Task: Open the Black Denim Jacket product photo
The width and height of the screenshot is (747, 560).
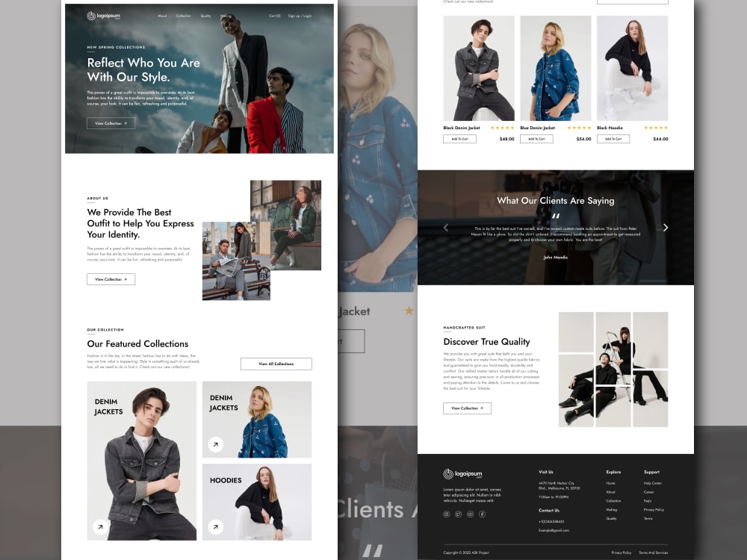Action: click(479, 68)
